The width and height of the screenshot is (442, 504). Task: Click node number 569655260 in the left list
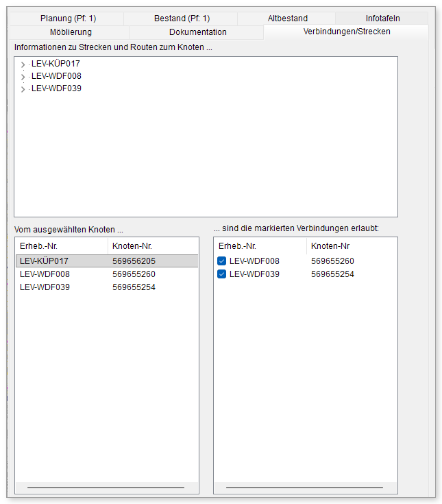134,274
